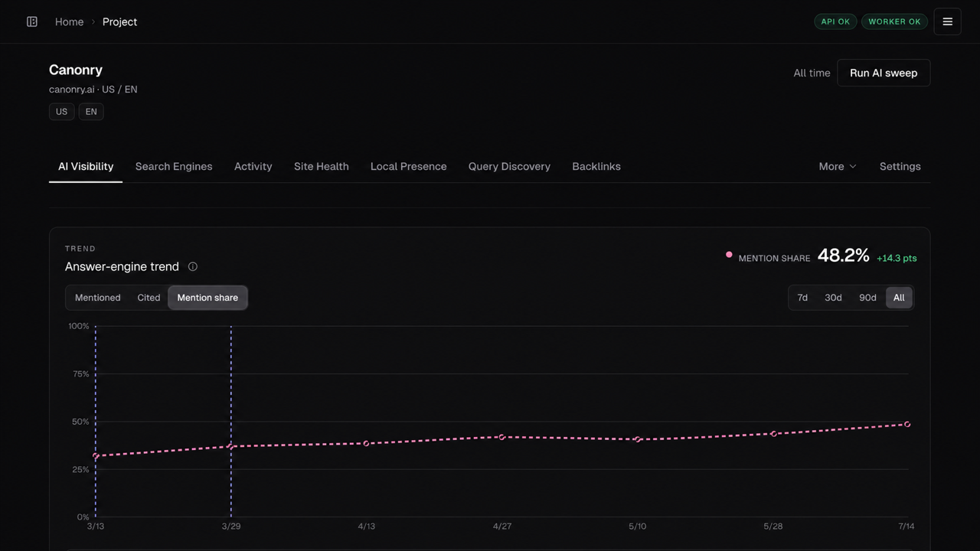Go to Home breadcrumb
980x551 pixels.
(x=69, y=21)
